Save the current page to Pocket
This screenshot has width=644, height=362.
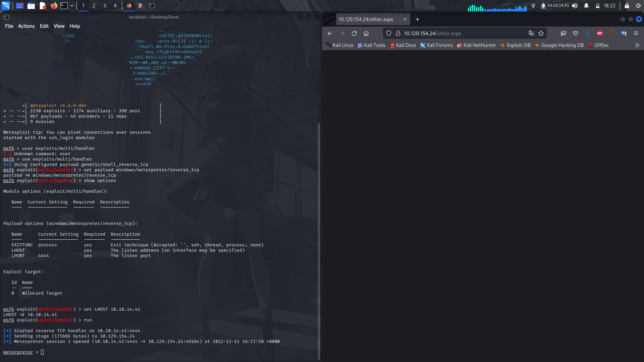tap(576, 33)
